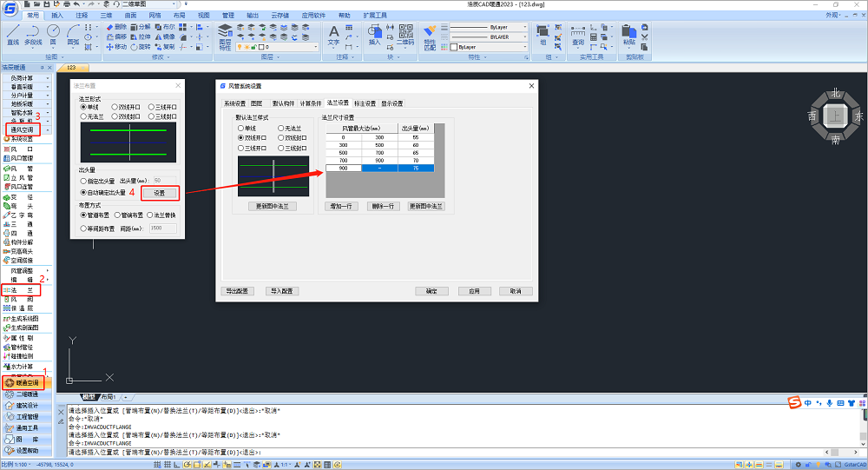Click 应用 in 风管系统设置 dialog

coord(475,291)
